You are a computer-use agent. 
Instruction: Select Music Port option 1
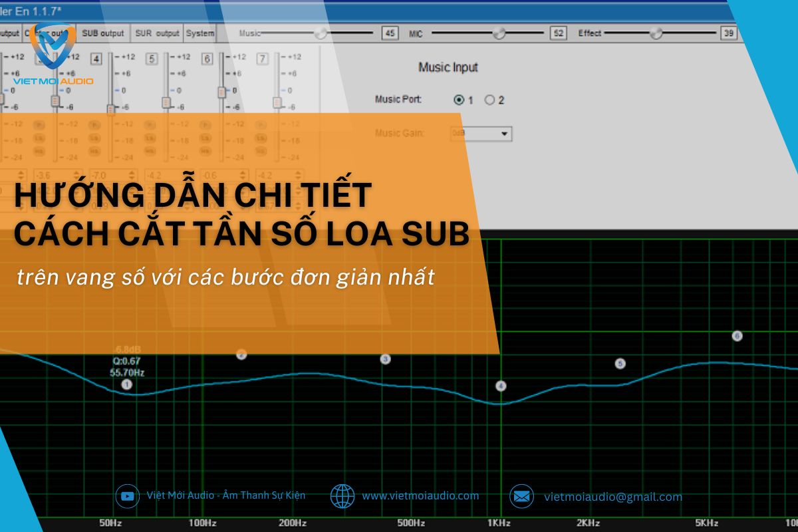(459, 100)
